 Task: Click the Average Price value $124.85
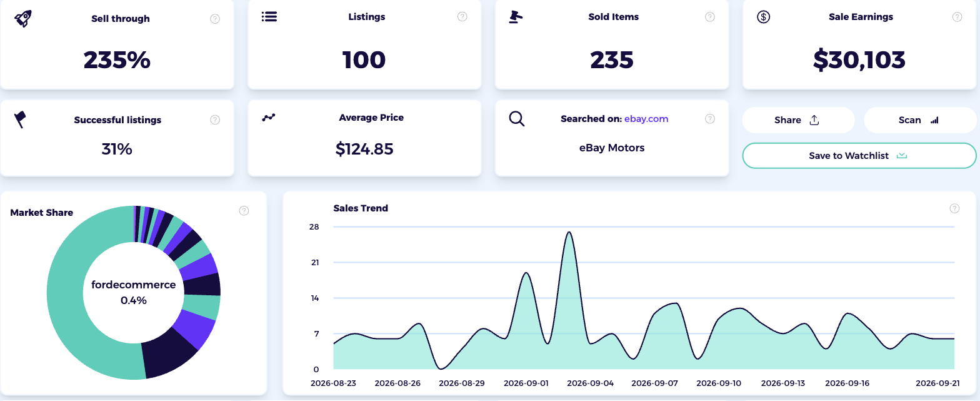tap(364, 149)
